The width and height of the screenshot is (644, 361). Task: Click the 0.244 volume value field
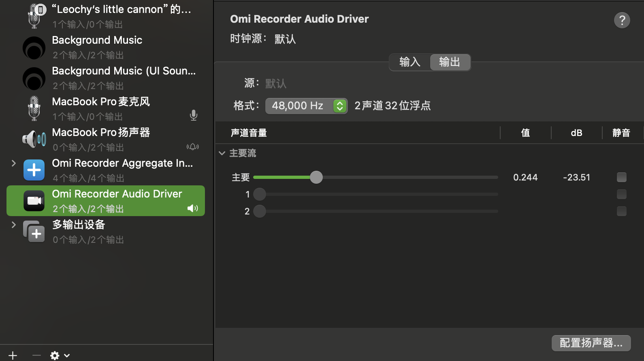[x=525, y=177]
